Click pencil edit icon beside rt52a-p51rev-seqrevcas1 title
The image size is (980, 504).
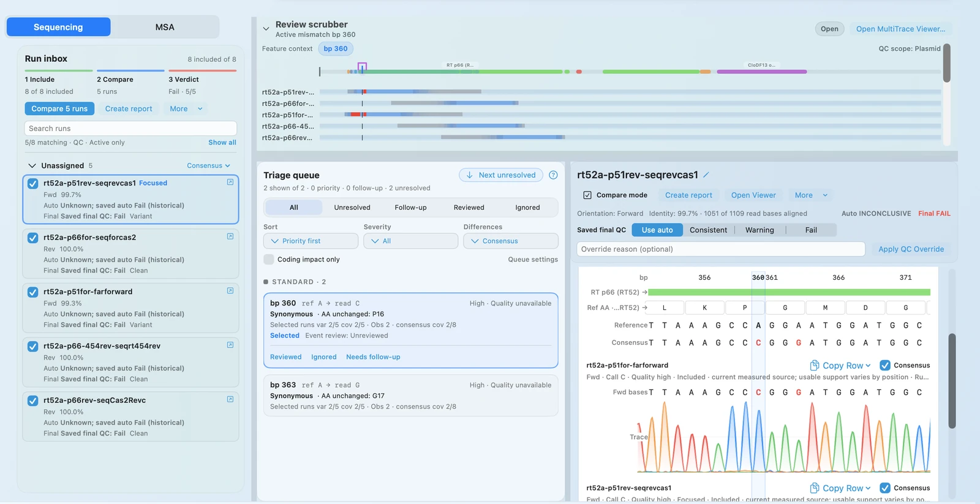(x=706, y=175)
